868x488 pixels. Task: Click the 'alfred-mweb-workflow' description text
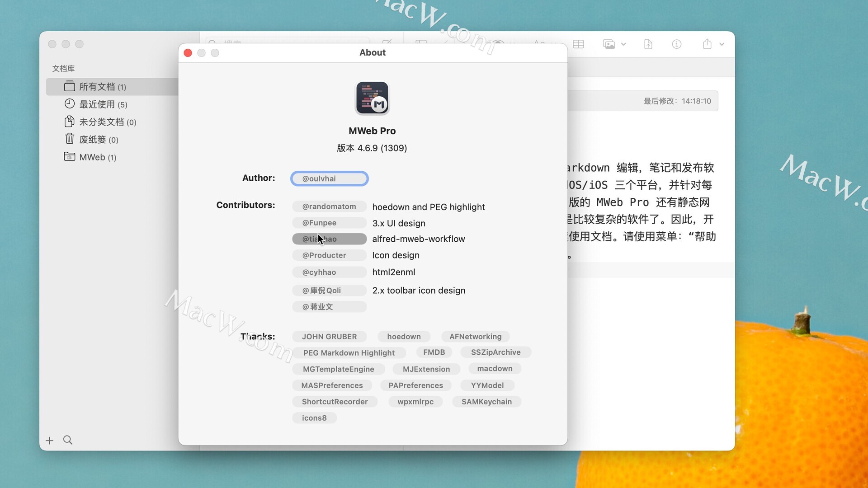tap(419, 239)
